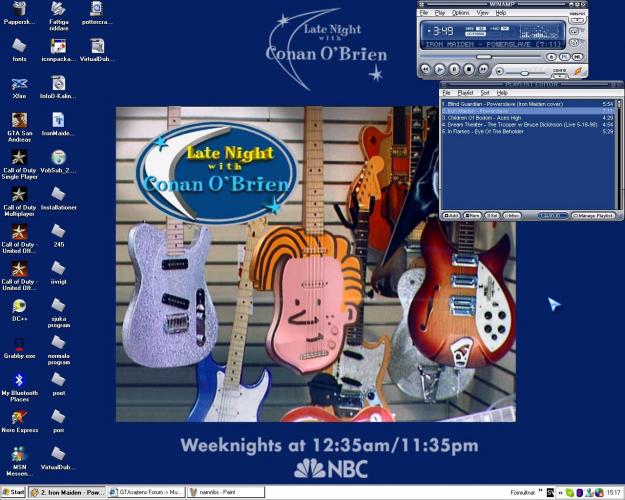Stop playback in Winamp

pyautogui.click(x=469, y=69)
